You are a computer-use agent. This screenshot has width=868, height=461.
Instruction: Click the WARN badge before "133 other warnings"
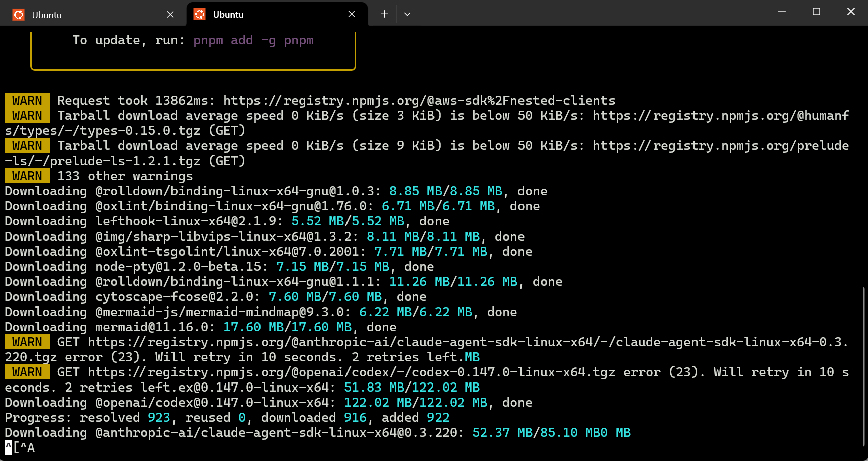point(27,176)
